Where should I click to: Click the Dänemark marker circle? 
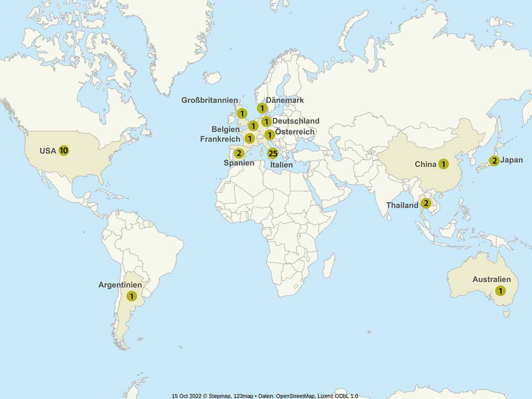coord(262,108)
